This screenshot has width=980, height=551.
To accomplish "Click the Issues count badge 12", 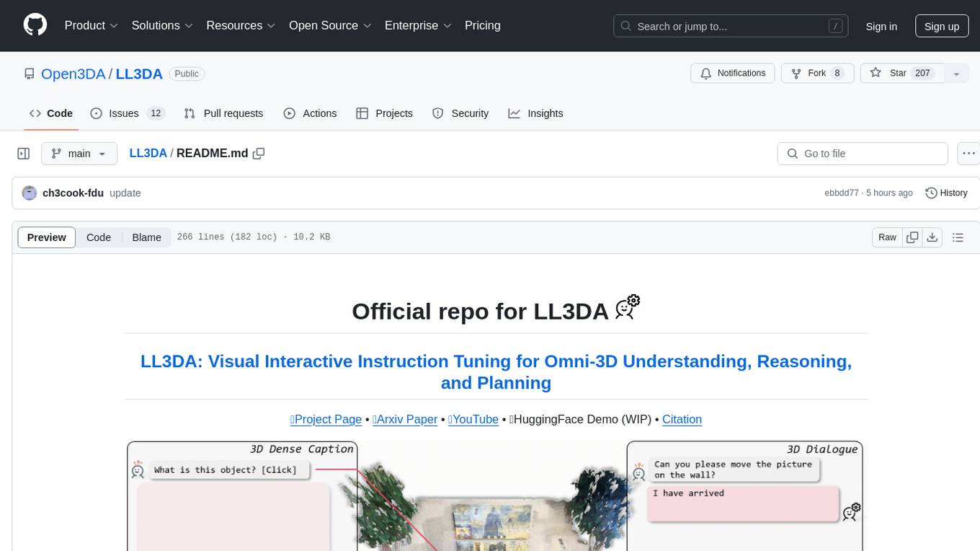I will pyautogui.click(x=156, y=113).
